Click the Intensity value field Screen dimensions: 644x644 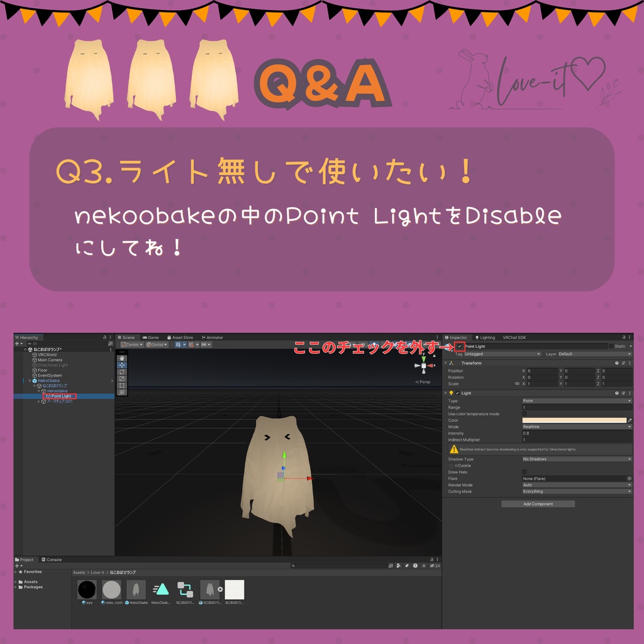[x=577, y=433]
